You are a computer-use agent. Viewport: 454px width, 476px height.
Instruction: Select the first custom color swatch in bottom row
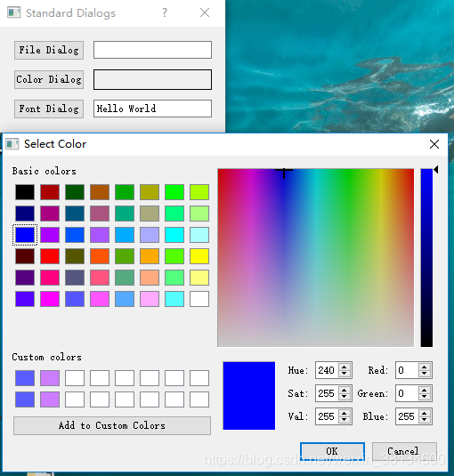click(25, 399)
